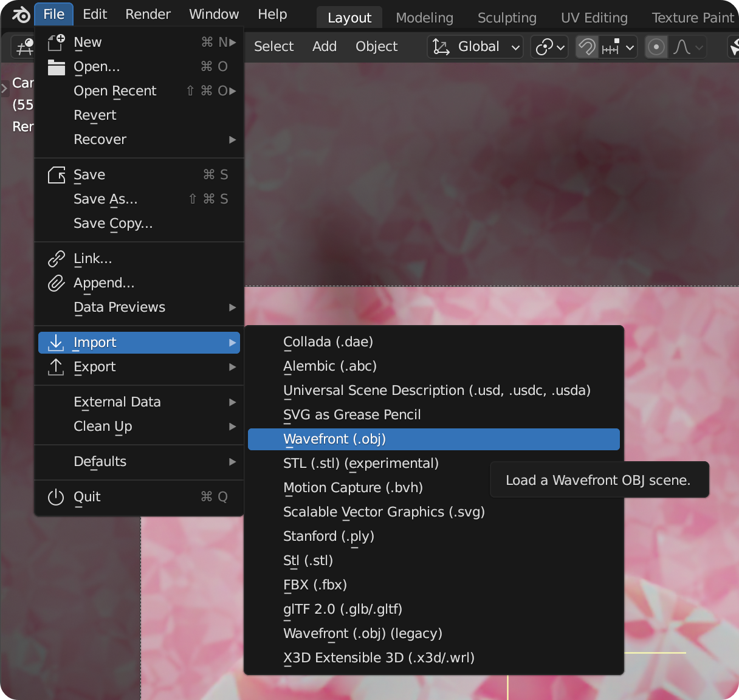This screenshot has height=700, width=739.
Task: Switch to the Layout workspace tab
Action: (349, 18)
